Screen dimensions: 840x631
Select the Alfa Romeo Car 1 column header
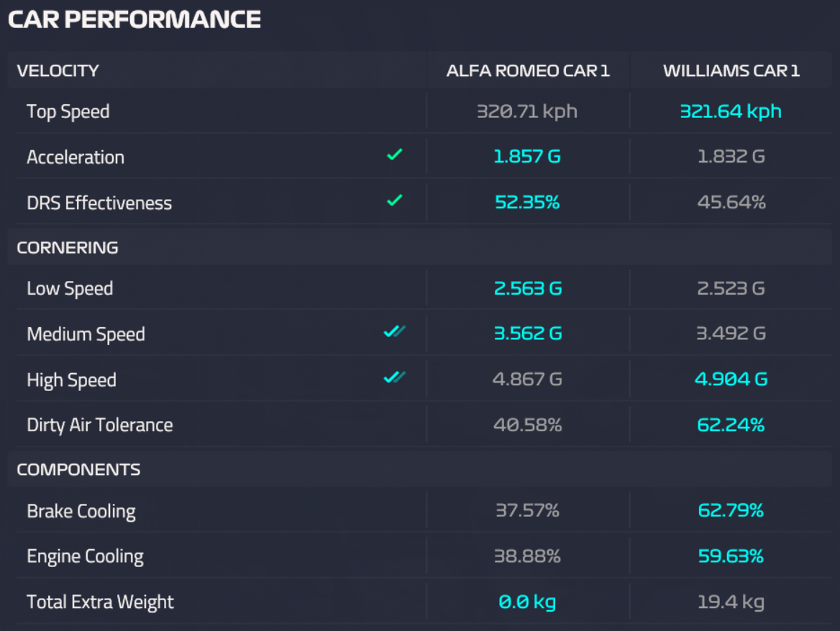tap(528, 70)
